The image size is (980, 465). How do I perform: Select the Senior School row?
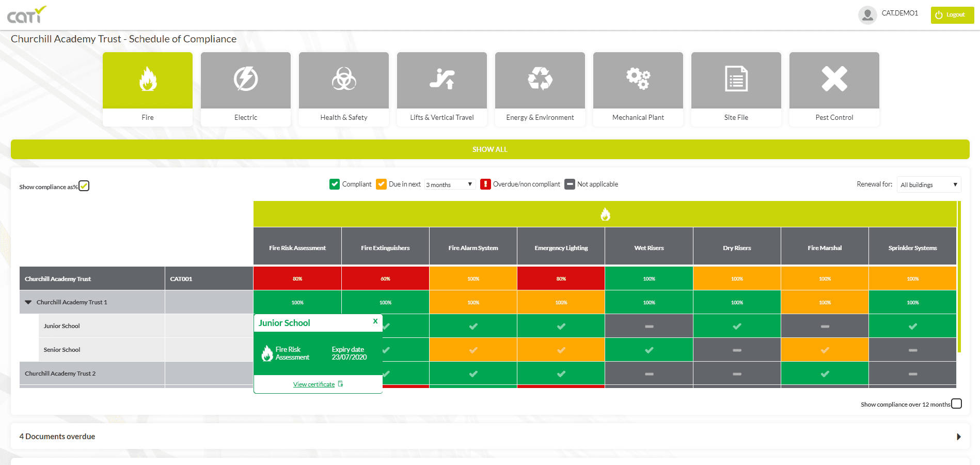tap(102, 350)
